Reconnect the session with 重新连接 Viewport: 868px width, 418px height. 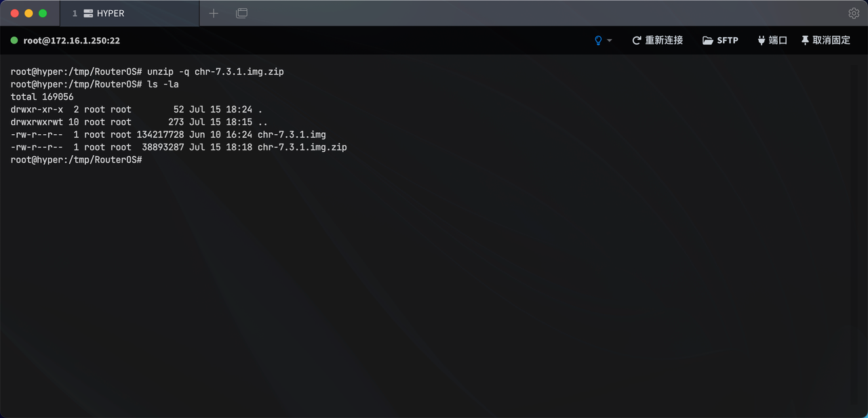click(657, 41)
